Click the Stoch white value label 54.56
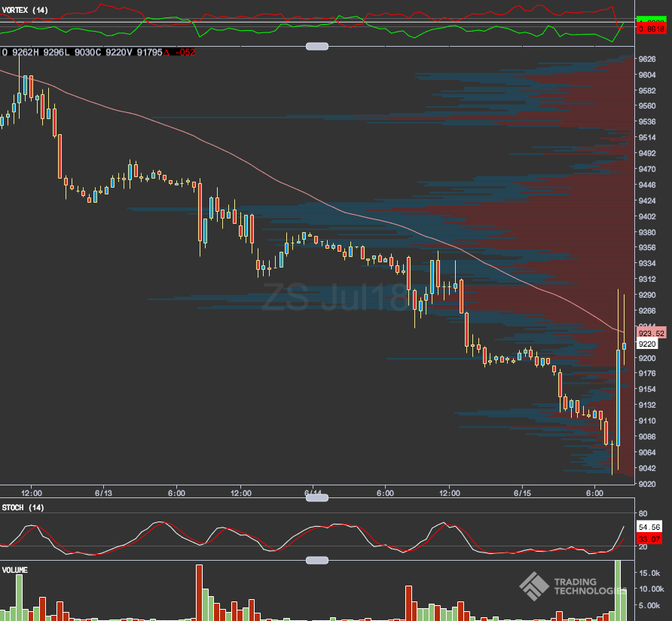This screenshot has width=672, height=621. pyautogui.click(x=649, y=527)
